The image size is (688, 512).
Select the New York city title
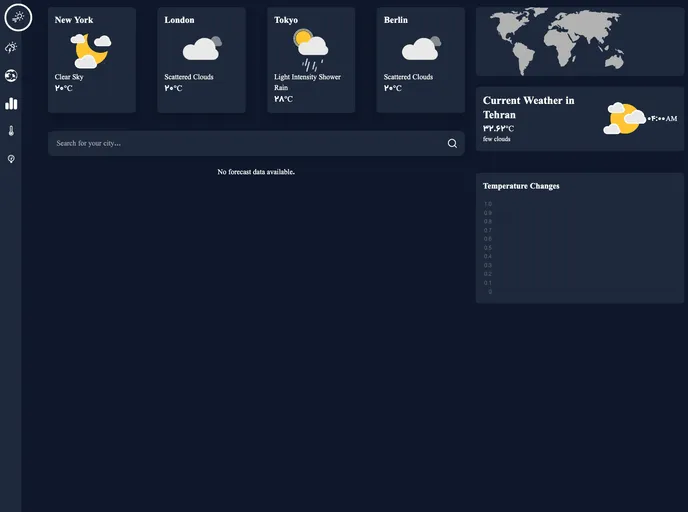[74, 20]
